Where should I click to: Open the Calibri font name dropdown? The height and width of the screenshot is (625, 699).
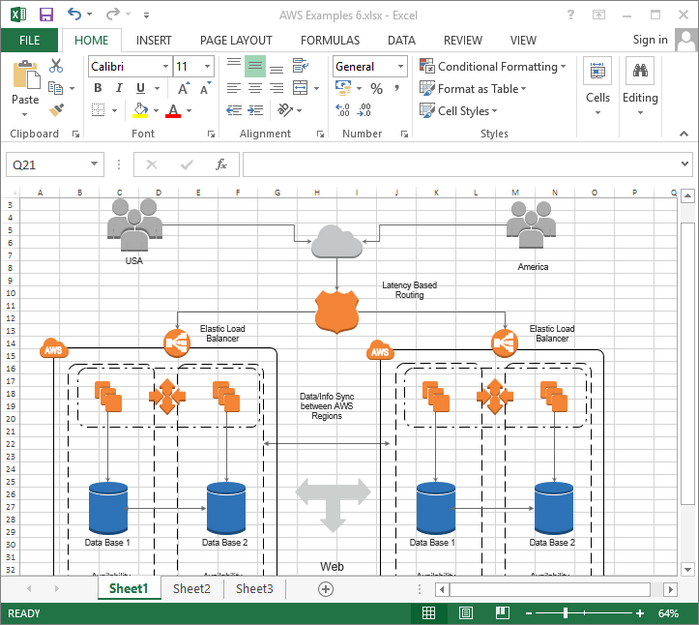pyautogui.click(x=164, y=66)
